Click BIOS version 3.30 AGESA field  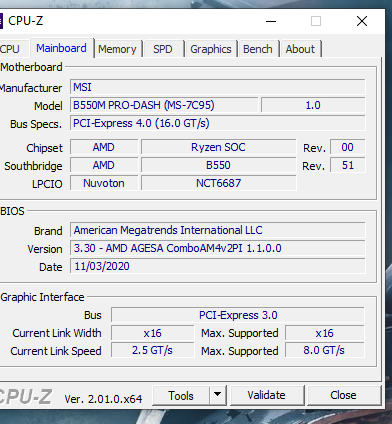tap(218, 248)
